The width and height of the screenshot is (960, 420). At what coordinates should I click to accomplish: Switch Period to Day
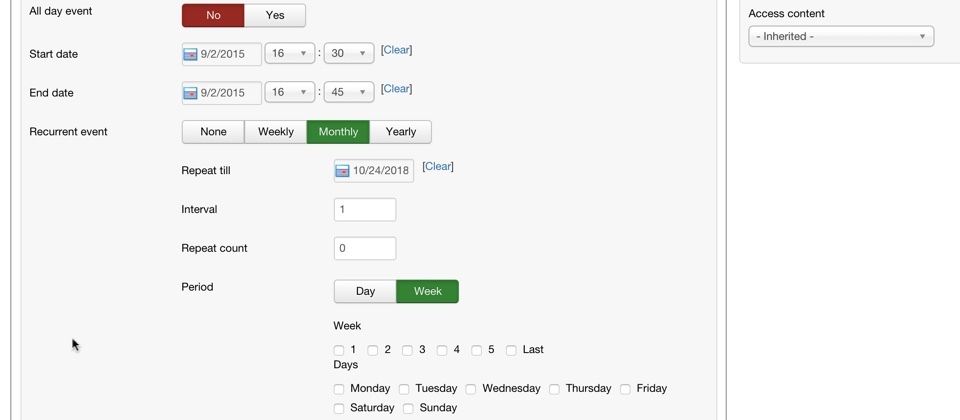[x=365, y=292]
